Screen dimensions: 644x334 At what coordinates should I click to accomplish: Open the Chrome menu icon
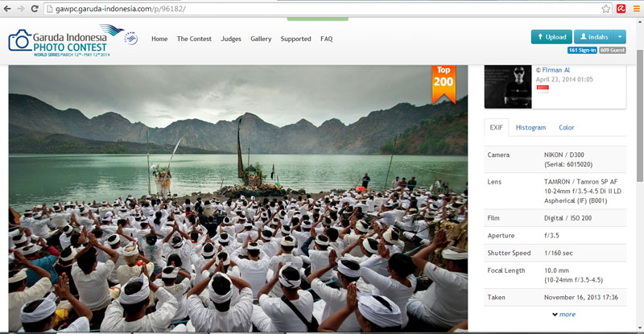(636, 9)
